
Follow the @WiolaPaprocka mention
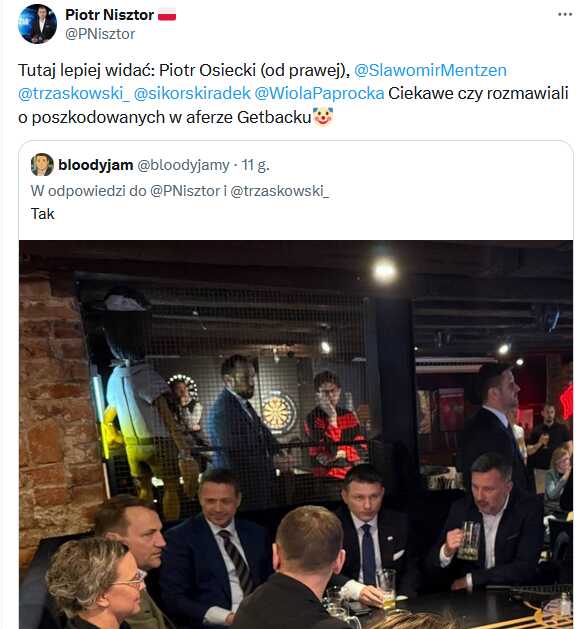319,93
